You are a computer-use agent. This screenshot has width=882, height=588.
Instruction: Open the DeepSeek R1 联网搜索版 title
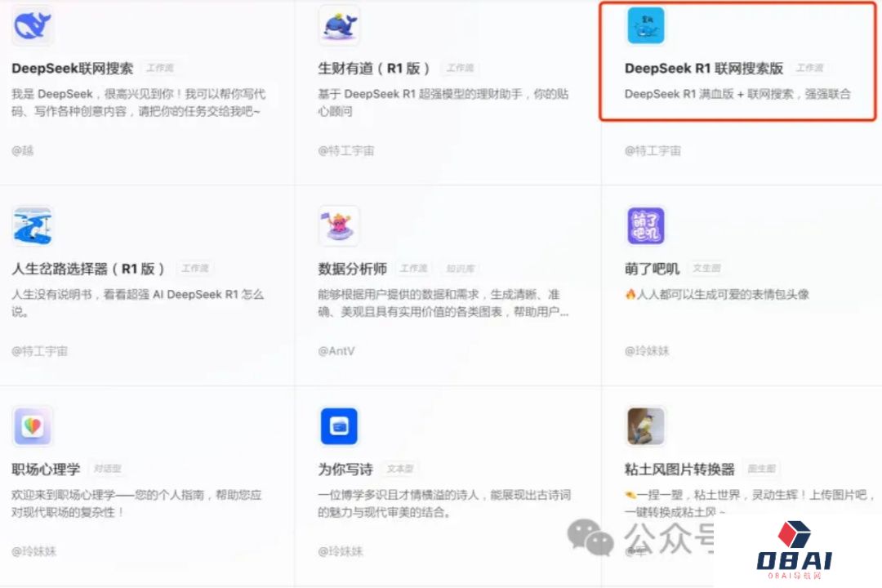coord(704,68)
